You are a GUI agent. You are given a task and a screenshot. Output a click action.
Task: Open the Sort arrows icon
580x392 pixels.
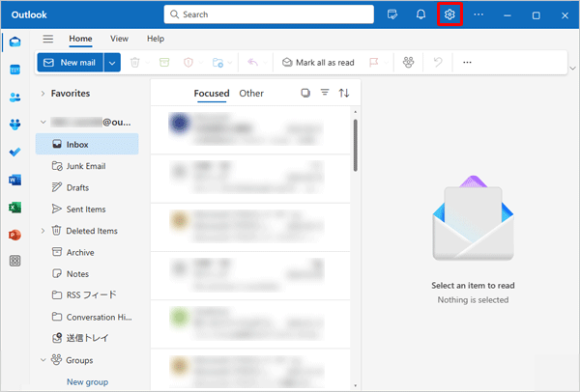[x=344, y=93]
